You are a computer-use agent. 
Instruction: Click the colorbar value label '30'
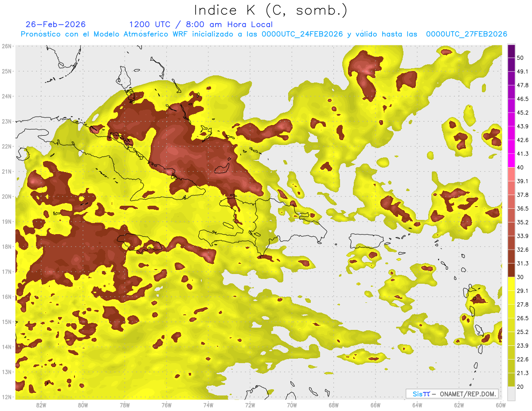coord(520,277)
